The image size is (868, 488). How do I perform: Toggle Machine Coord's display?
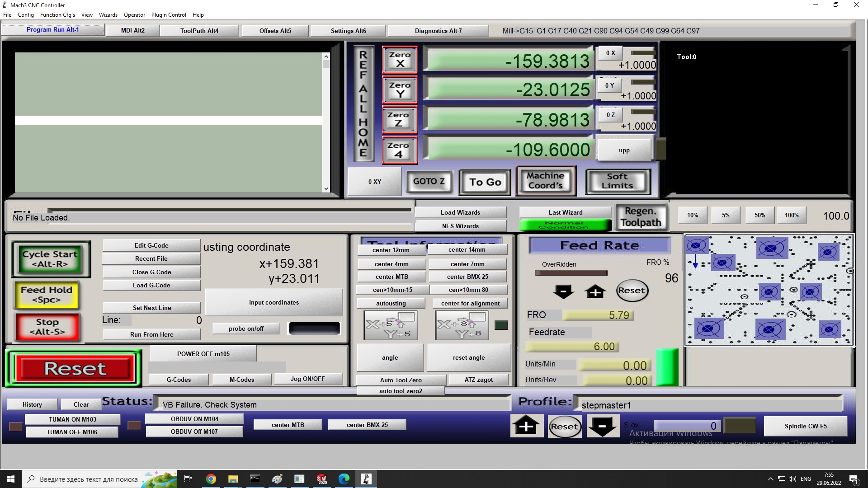(546, 181)
